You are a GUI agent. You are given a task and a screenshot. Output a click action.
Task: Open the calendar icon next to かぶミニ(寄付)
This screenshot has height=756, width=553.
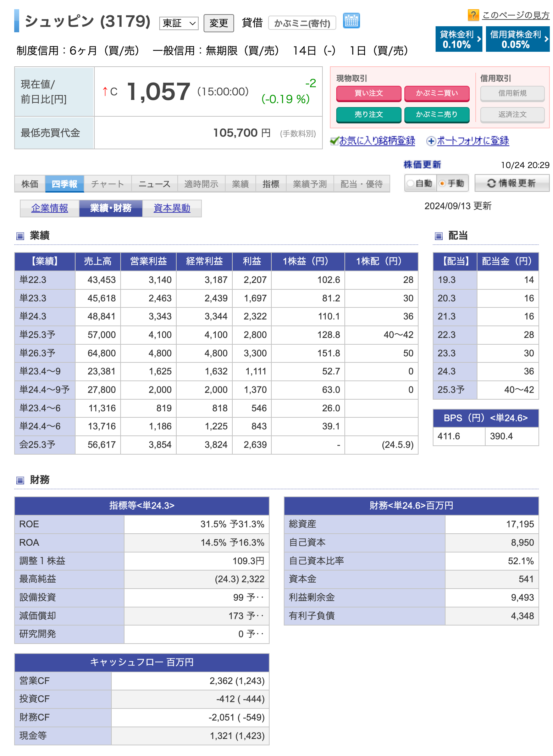click(351, 21)
